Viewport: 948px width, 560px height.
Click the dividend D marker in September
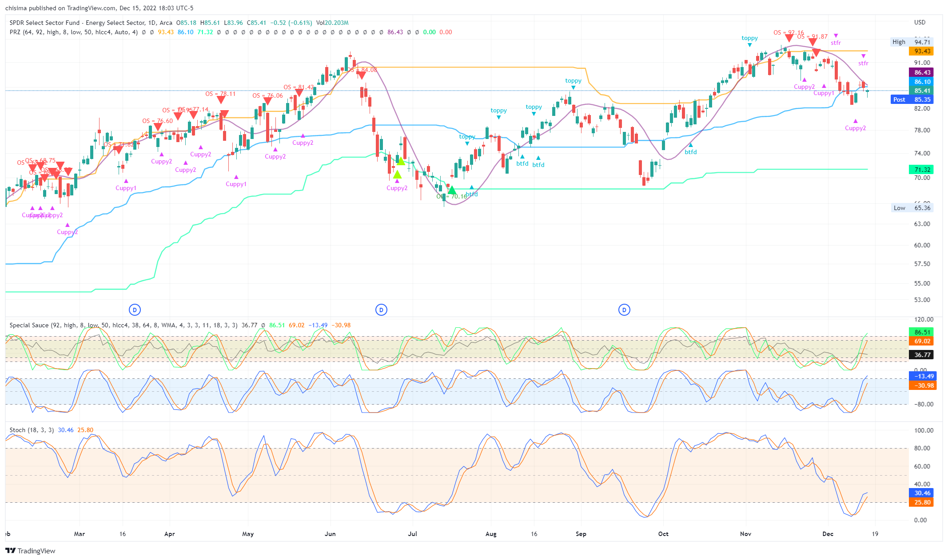(x=624, y=310)
